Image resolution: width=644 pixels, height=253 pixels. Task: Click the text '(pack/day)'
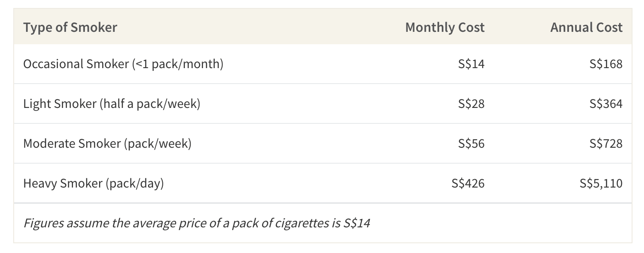click(x=135, y=184)
